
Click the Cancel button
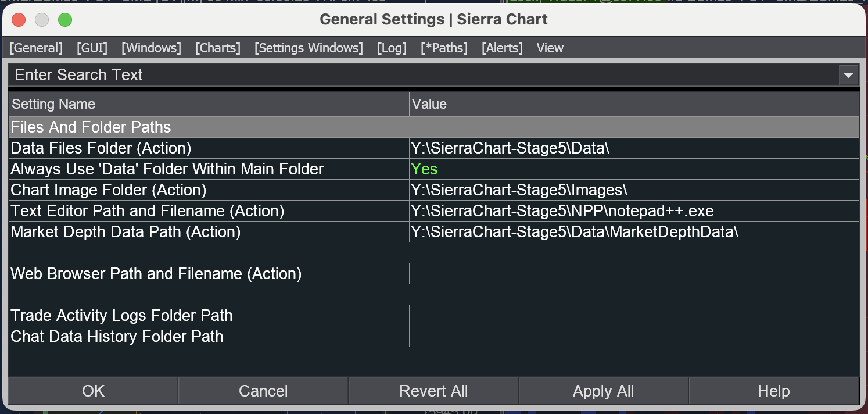[263, 391]
